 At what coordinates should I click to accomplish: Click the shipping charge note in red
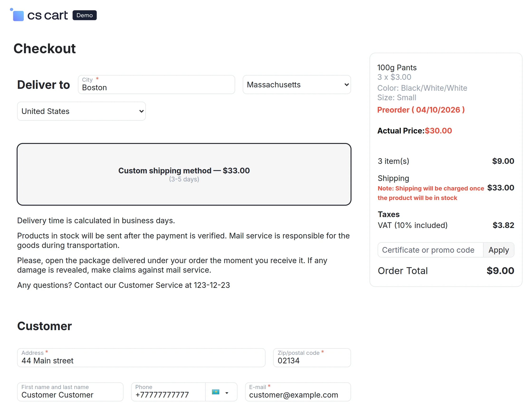[431, 193]
